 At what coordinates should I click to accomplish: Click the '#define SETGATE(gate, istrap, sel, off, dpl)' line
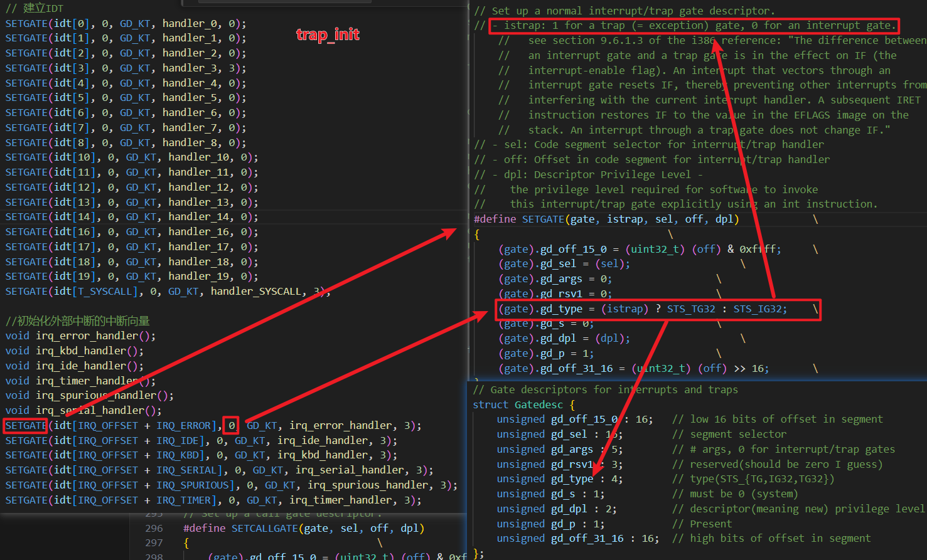click(x=606, y=219)
